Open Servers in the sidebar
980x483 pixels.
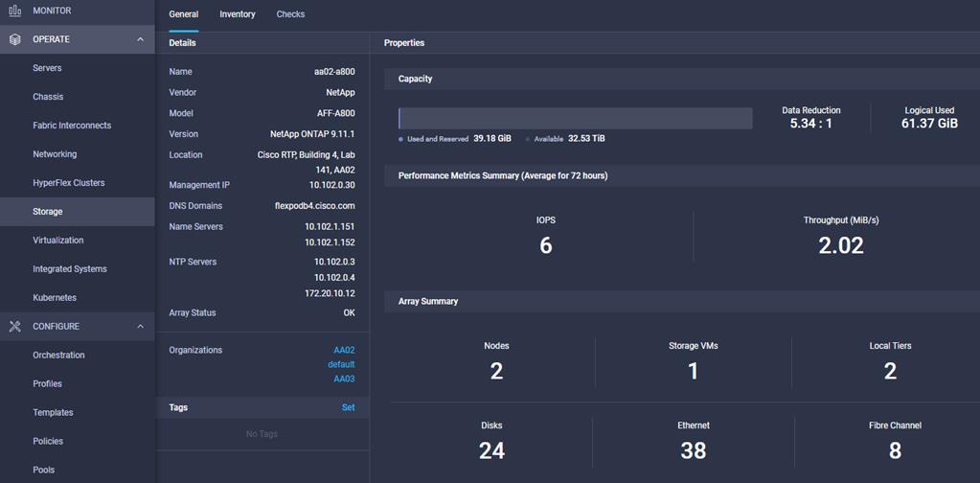(48, 68)
